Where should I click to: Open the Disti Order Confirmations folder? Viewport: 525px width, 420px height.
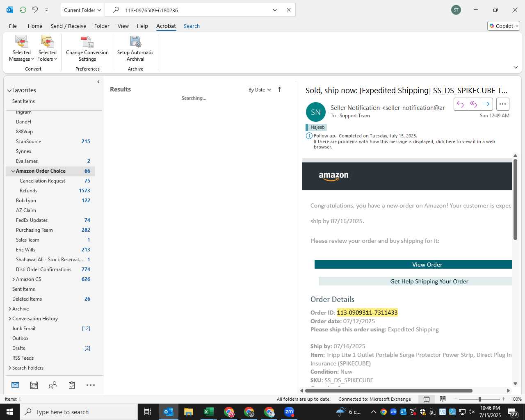pos(50,269)
